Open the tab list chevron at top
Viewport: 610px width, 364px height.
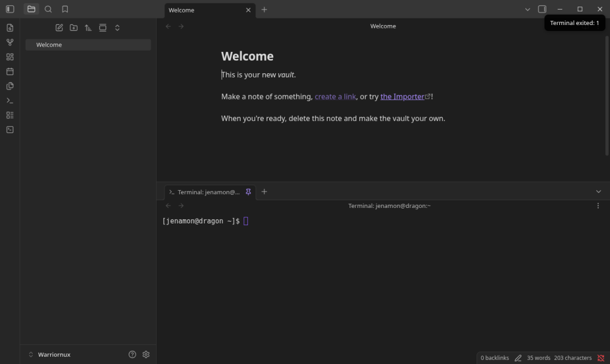pos(527,10)
